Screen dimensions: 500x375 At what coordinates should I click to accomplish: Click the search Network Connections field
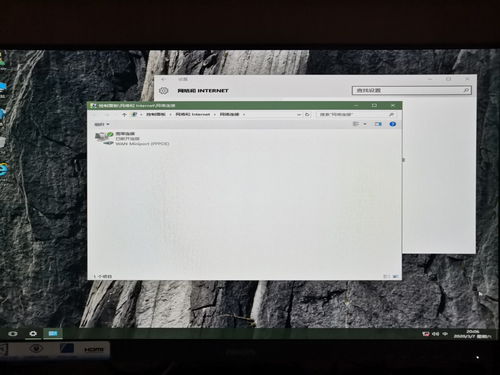[356, 114]
